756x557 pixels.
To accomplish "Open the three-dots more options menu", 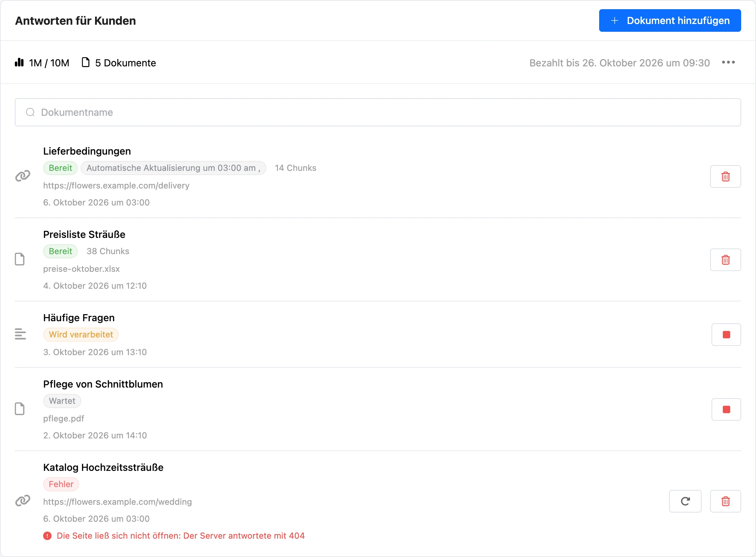I will (x=728, y=62).
